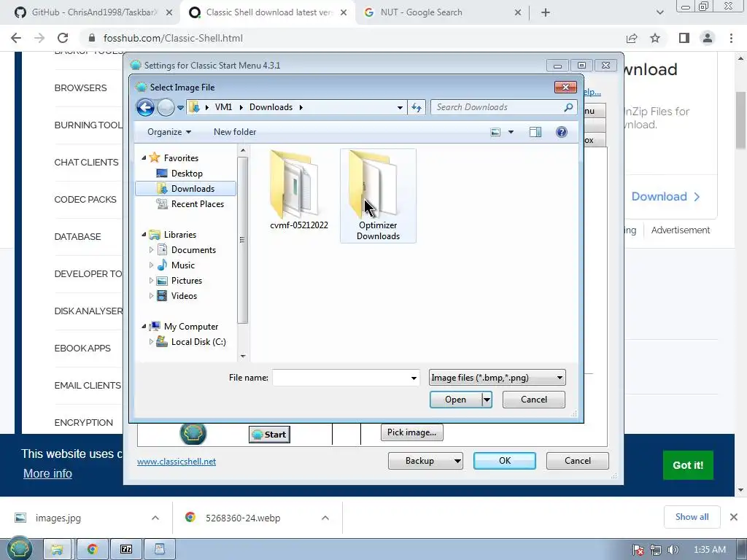This screenshot has width=747, height=560.
Task: Toggle the preview pane icon
Action: (535, 132)
